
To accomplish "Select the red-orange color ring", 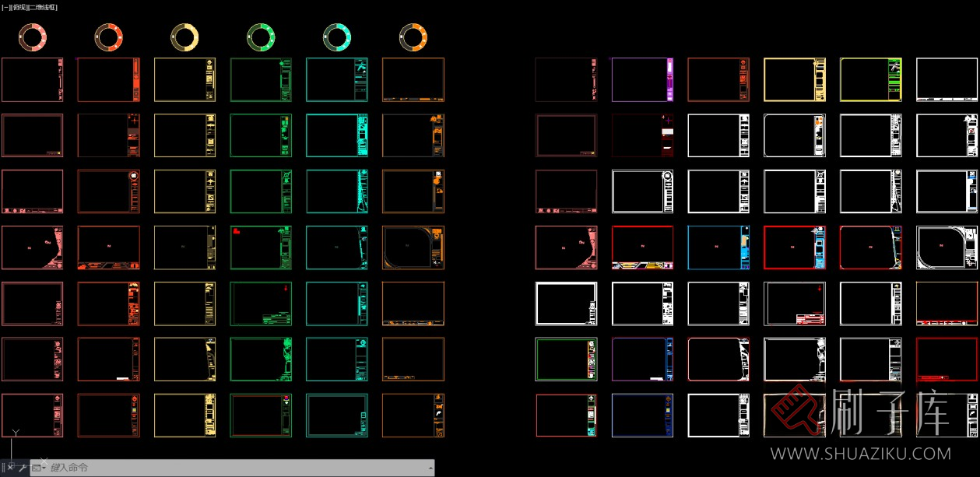I will tap(108, 37).
